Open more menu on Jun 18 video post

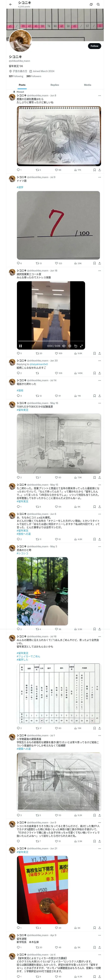point(99,270)
